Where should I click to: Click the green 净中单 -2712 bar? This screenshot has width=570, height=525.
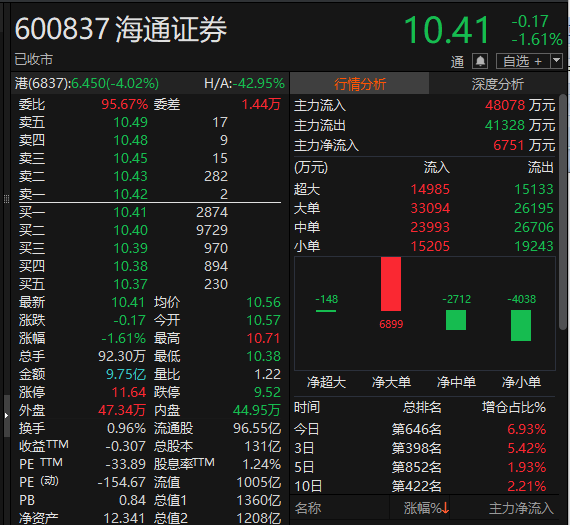(x=456, y=320)
